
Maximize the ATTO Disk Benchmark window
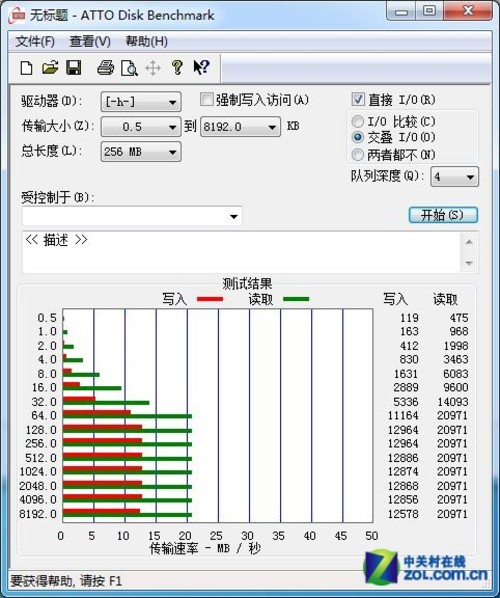429,11
